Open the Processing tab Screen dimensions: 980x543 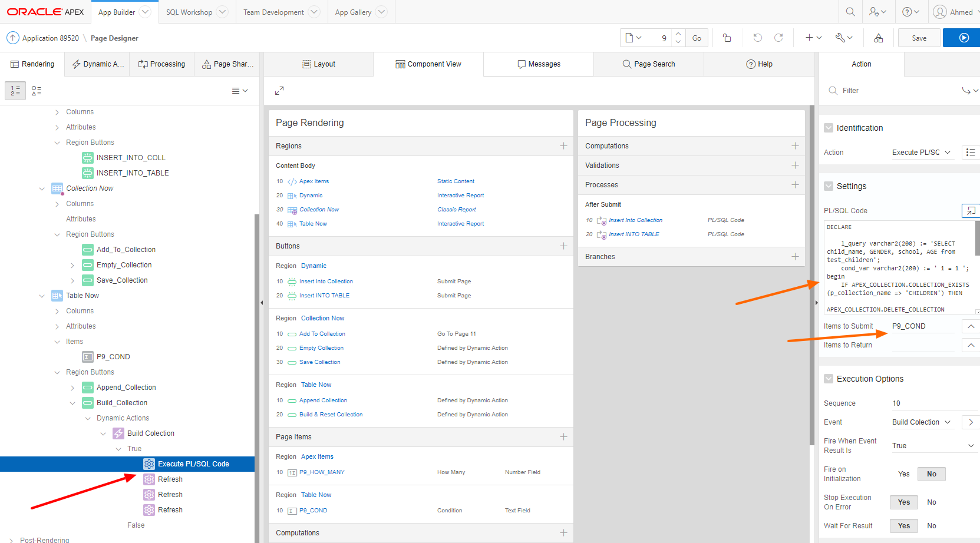(x=161, y=64)
